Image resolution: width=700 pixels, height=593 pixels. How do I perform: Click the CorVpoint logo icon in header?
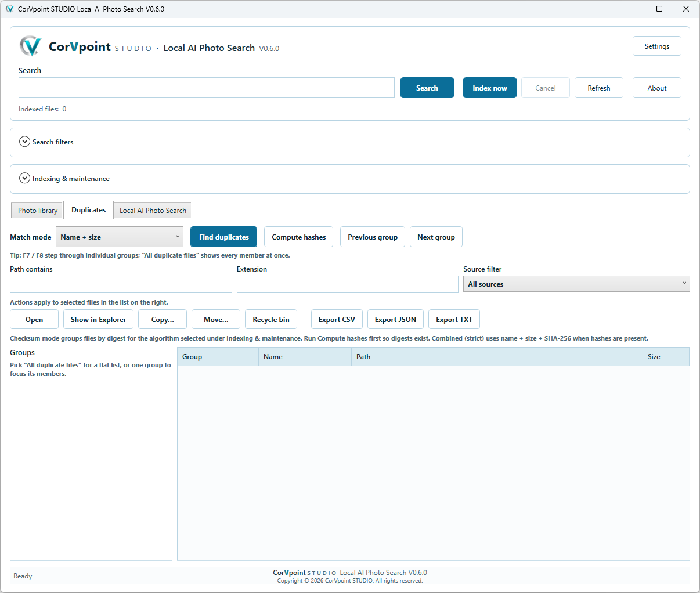click(30, 46)
